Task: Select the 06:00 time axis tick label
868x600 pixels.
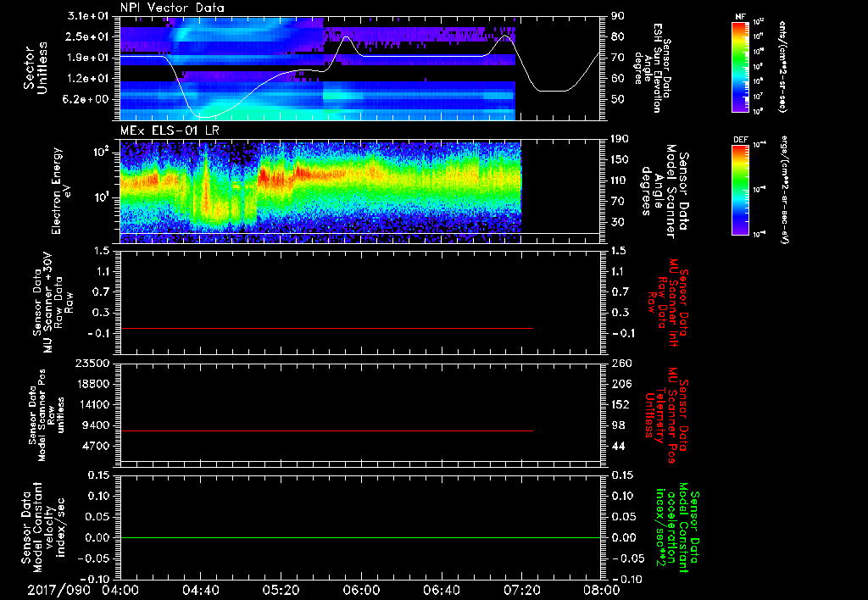Action: click(361, 590)
